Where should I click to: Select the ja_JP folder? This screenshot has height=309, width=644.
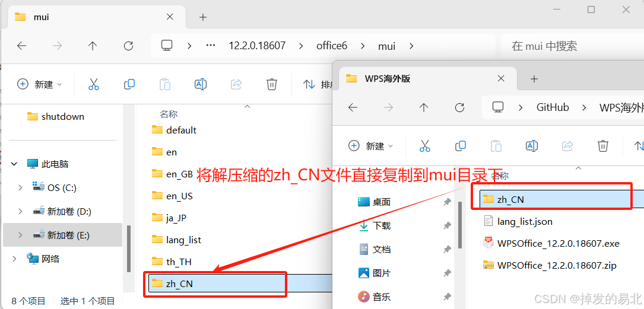coord(169,218)
